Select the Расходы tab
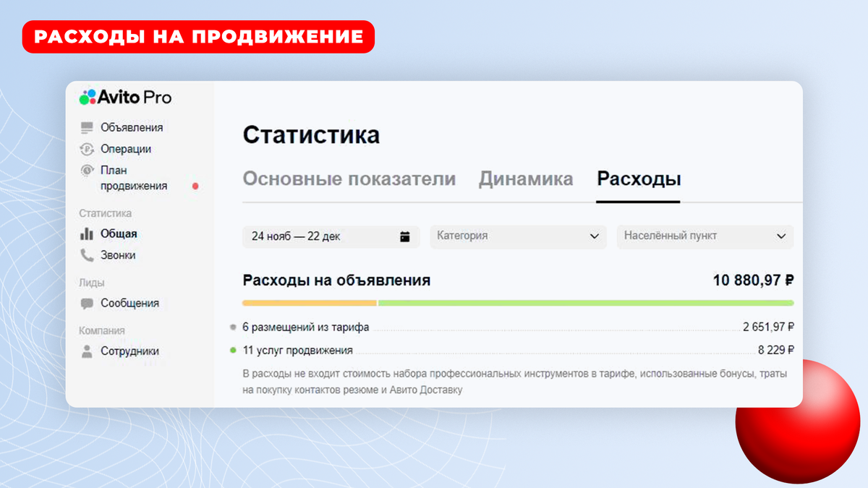 pyautogui.click(x=639, y=179)
